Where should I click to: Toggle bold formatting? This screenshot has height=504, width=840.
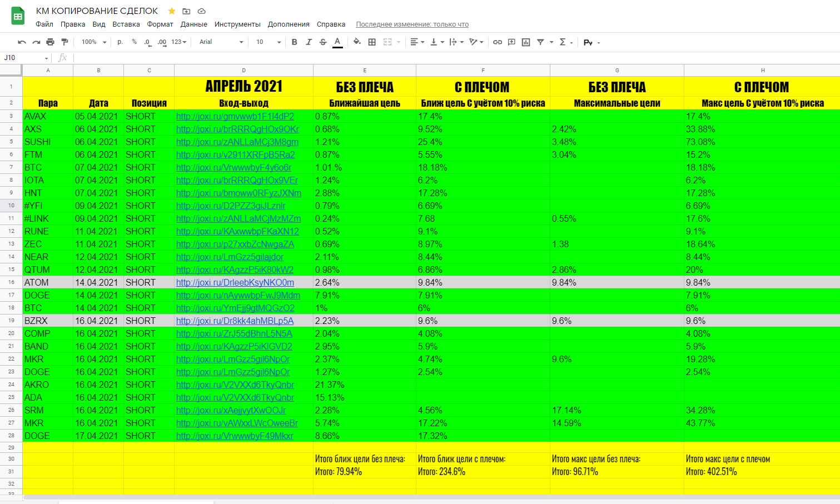pyautogui.click(x=295, y=42)
